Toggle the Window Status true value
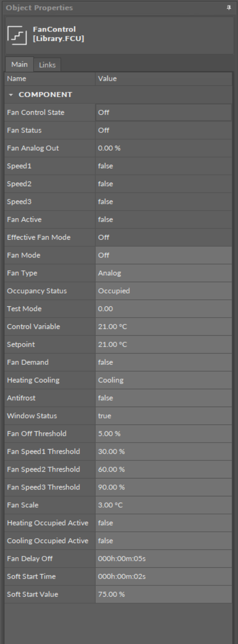This screenshot has height=644, width=238. [x=164, y=416]
